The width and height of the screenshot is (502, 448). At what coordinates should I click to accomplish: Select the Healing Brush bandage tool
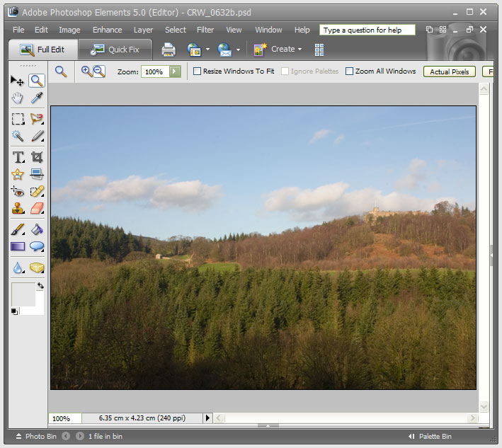[37, 192]
